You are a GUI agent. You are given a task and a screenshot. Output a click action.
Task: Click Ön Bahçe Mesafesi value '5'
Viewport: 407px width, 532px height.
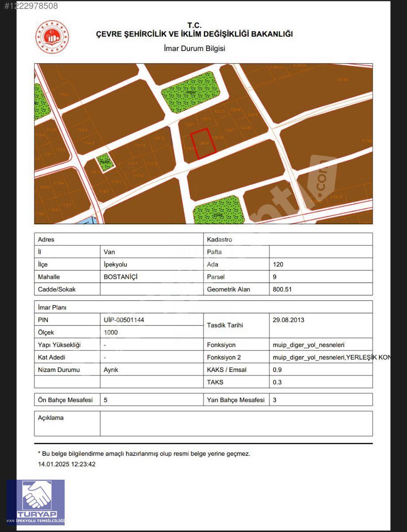105,399
